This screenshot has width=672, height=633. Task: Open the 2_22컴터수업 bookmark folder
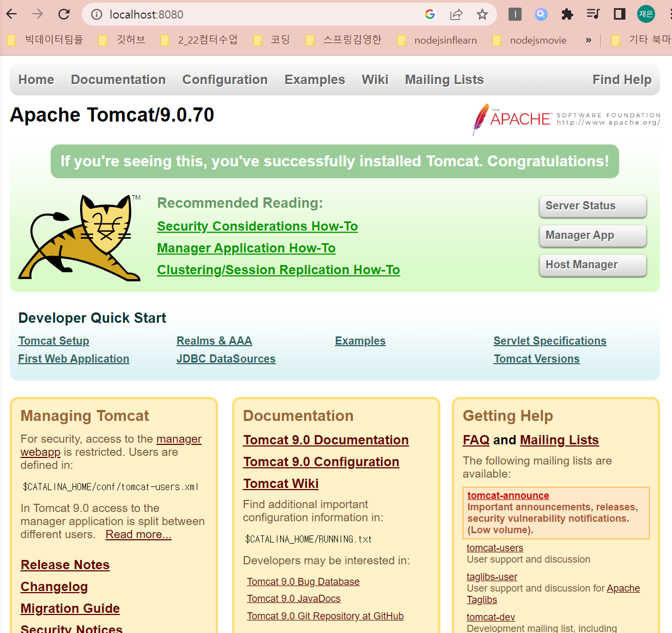pos(199,40)
